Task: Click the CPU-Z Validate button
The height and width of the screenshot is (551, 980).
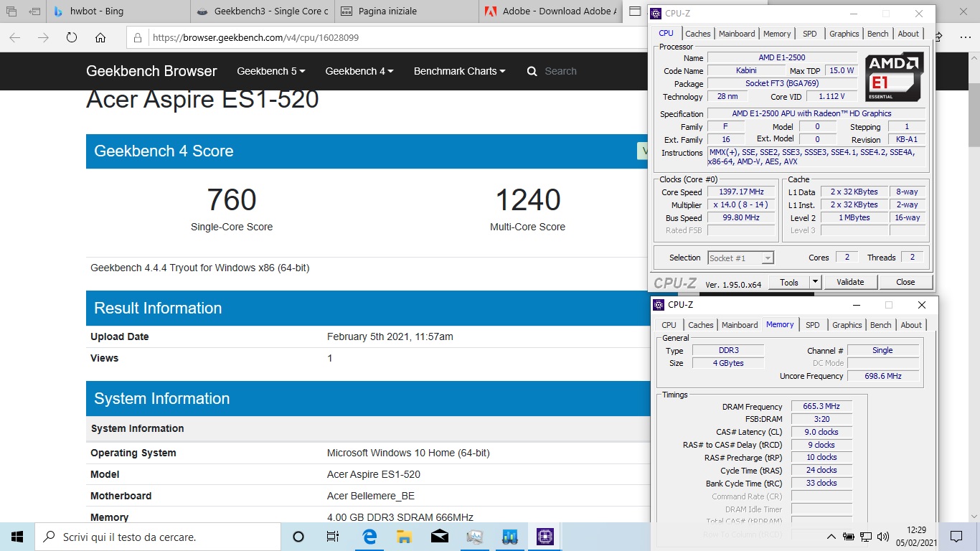Action: [850, 282]
